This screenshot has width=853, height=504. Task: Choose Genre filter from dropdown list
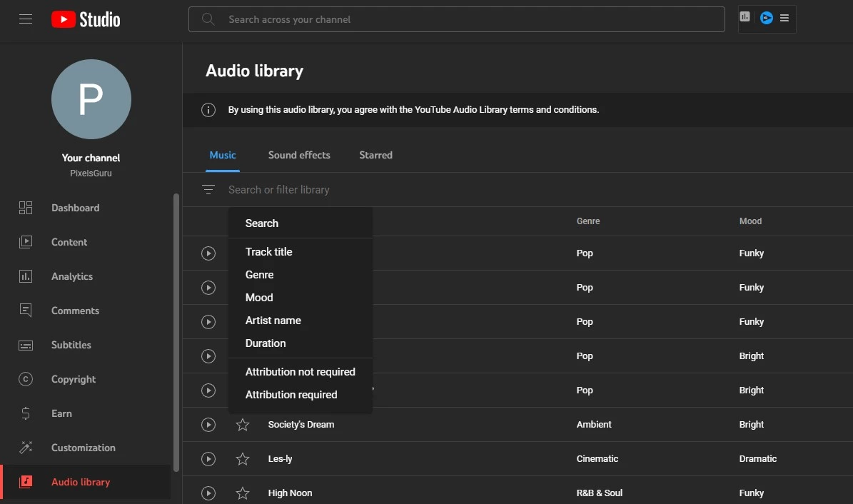tap(260, 275)
